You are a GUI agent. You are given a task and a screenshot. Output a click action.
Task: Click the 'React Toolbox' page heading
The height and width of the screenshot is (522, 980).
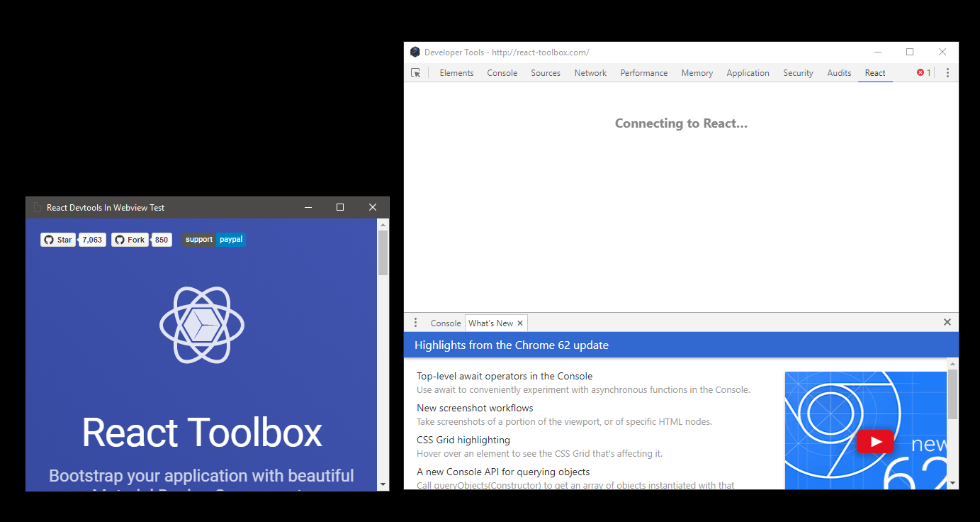pyautogui.click(x=202, y=433)
